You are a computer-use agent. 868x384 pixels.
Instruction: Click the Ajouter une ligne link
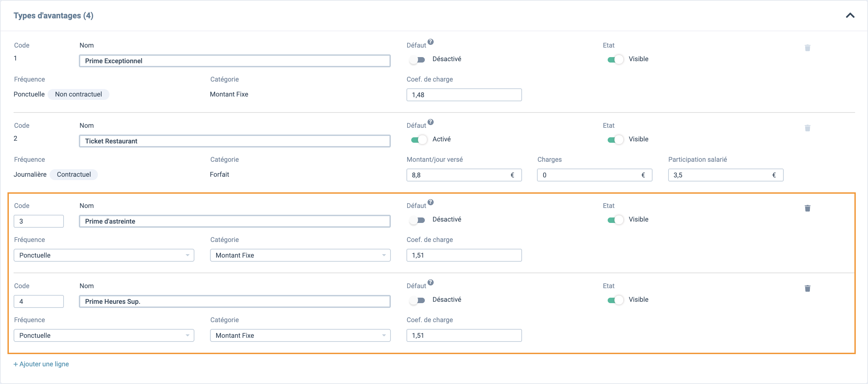41,364
